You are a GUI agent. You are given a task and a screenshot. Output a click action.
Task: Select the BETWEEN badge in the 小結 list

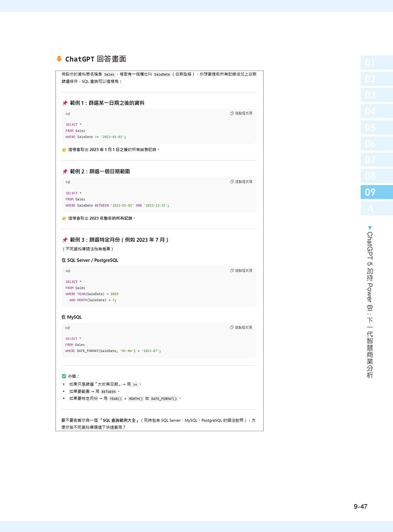click(109, 392)
